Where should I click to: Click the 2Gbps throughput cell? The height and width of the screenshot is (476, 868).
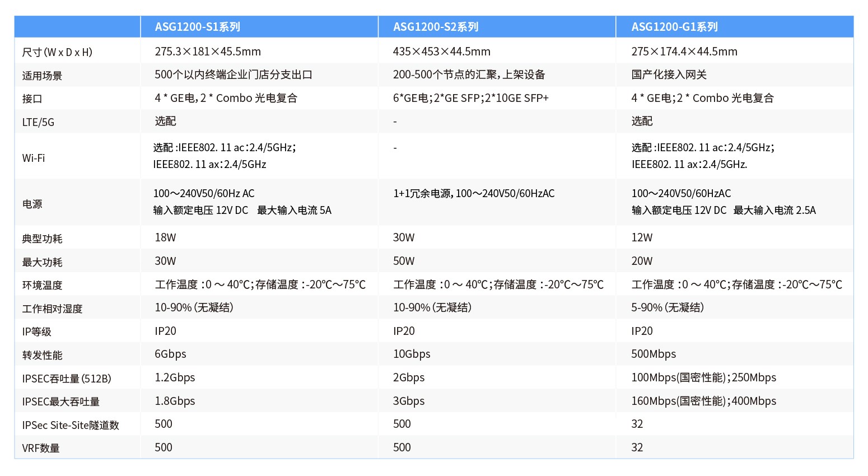click(x=409, y=377)
